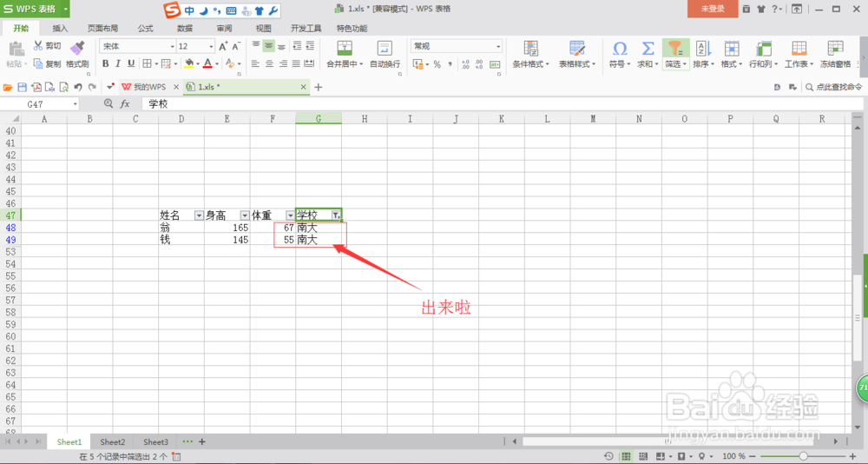The height and width of the screenshot is (464, 868).
Task: Open the 学校 column active filter dropdown
Action: coord(335,215)
